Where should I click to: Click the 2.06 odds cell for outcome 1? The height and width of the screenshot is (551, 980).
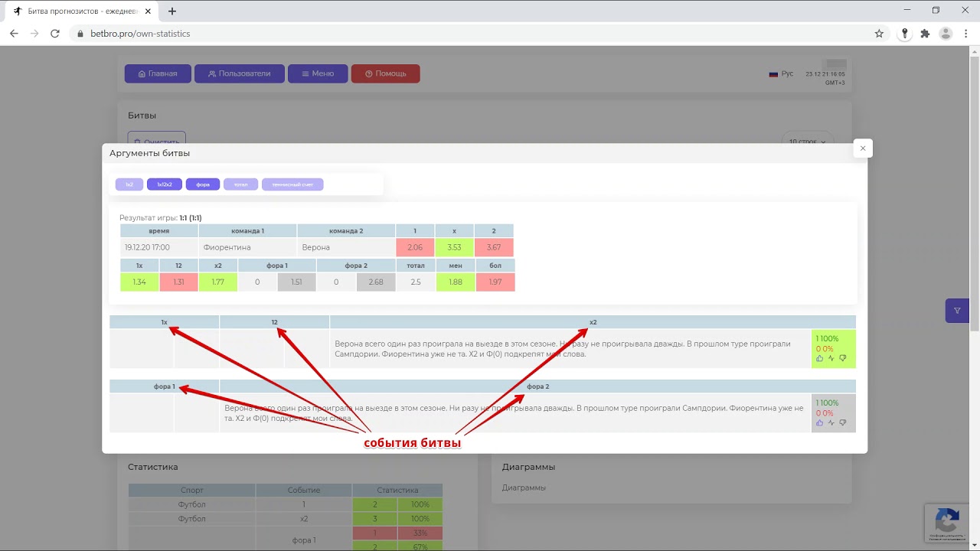coord(415,247)
